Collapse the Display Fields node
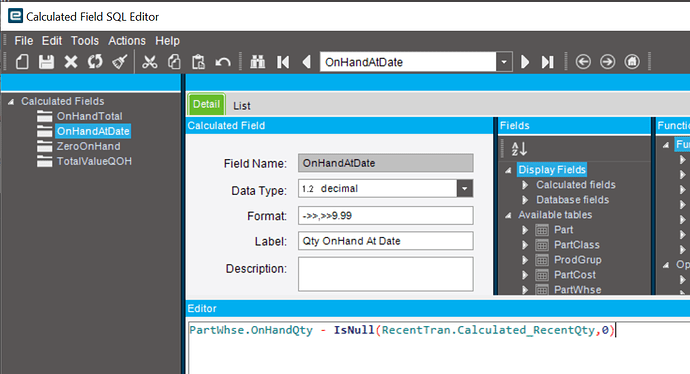This screenshot has height=374, width=690. point(508,170)
